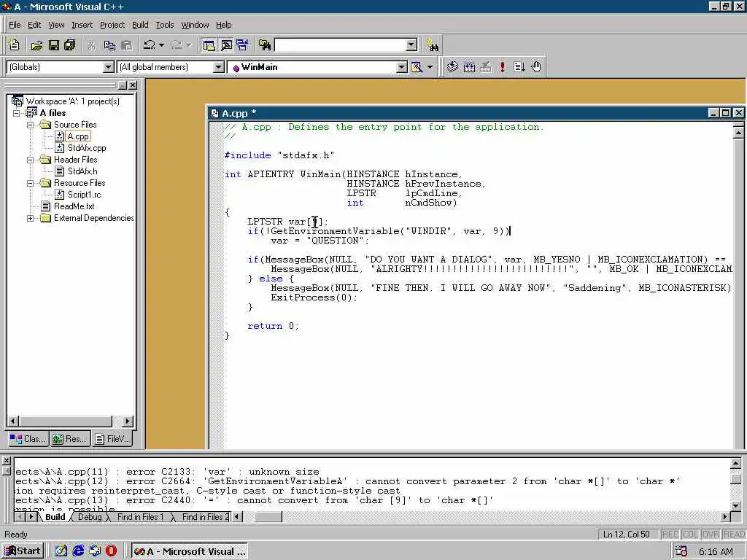Open the WizardBar actions menu arrow
Viewport: 747px width, 560px height.
click(x=430, y=67)
